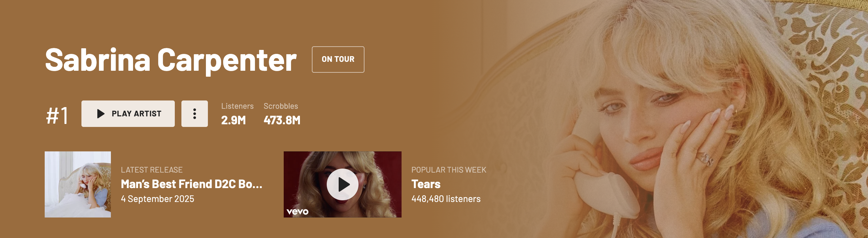Open the three-dot more options menu
This screenshot has width=868, height=238.
194,114
